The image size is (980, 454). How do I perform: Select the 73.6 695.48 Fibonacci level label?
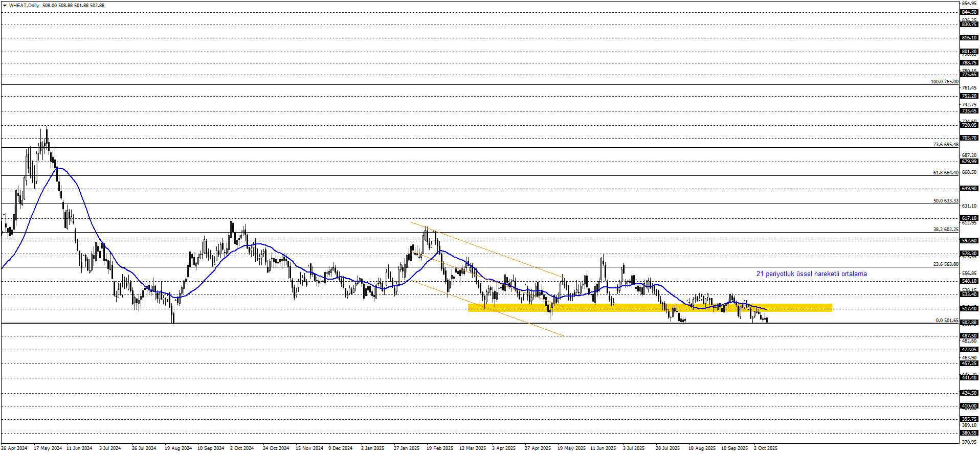945,145
